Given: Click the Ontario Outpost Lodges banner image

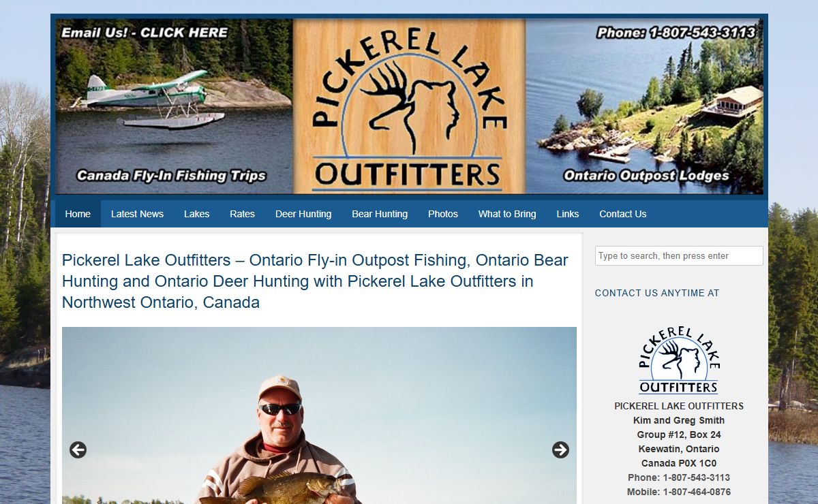Looking at the screenshot, I should tap(645, 106).
